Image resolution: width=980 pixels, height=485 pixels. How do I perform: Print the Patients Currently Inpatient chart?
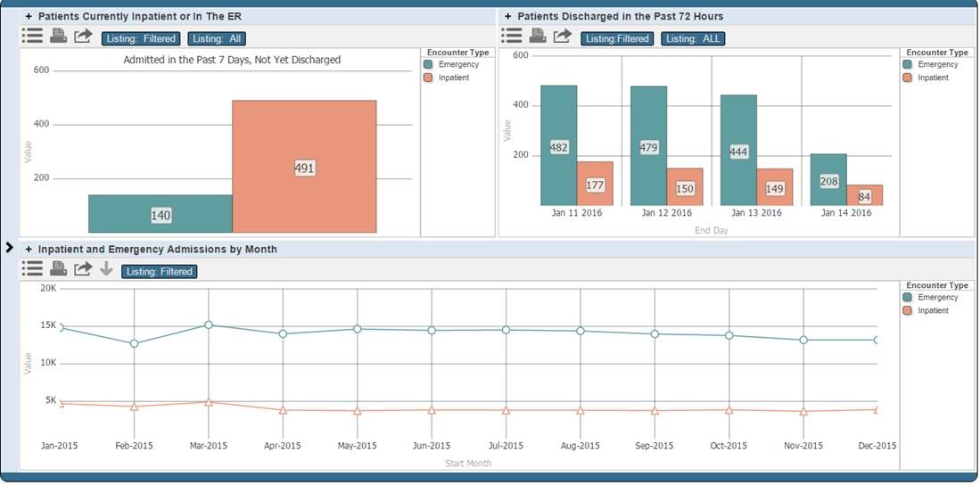[x=59, y=37]
